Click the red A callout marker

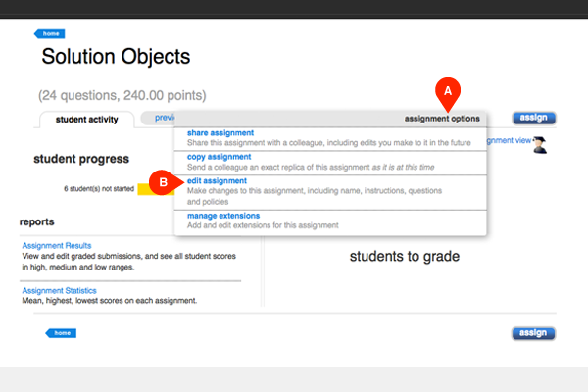[447, 89]
